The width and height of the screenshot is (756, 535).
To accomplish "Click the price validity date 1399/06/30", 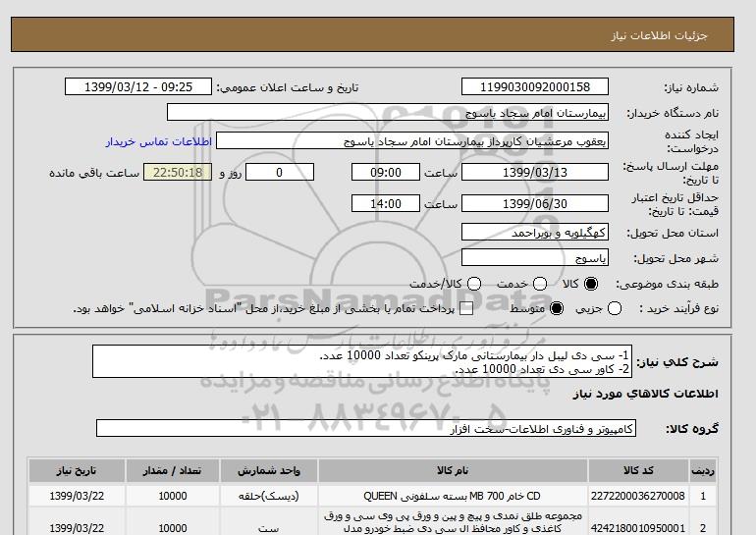I will click(x=535, y=203).
